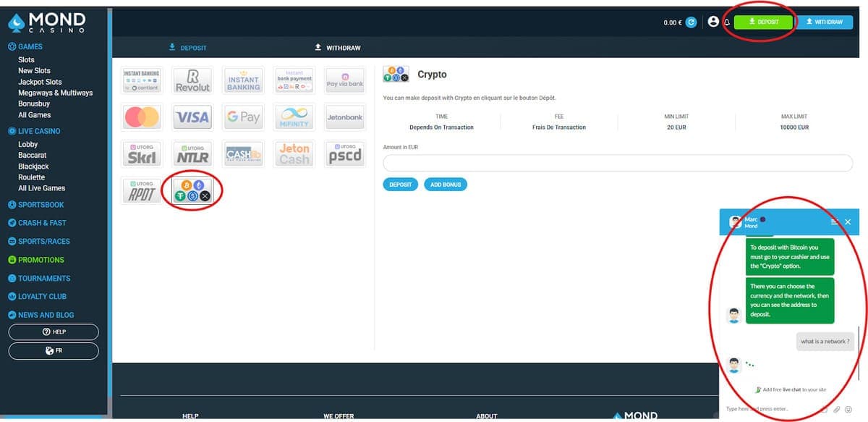868x422 pixels.
Task: Open Megaways & Multiways category
Action: (55, 93)
